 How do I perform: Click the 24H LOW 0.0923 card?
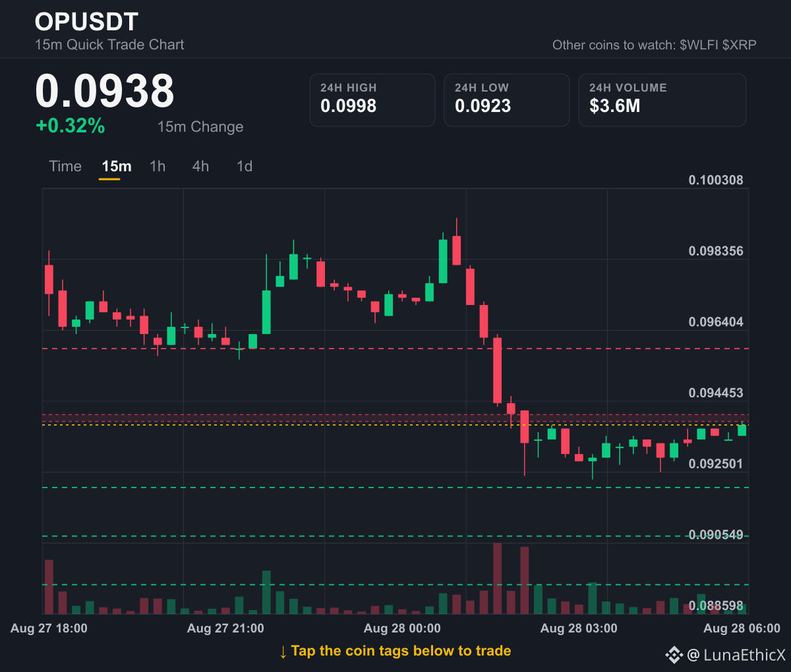pos(507,99)
